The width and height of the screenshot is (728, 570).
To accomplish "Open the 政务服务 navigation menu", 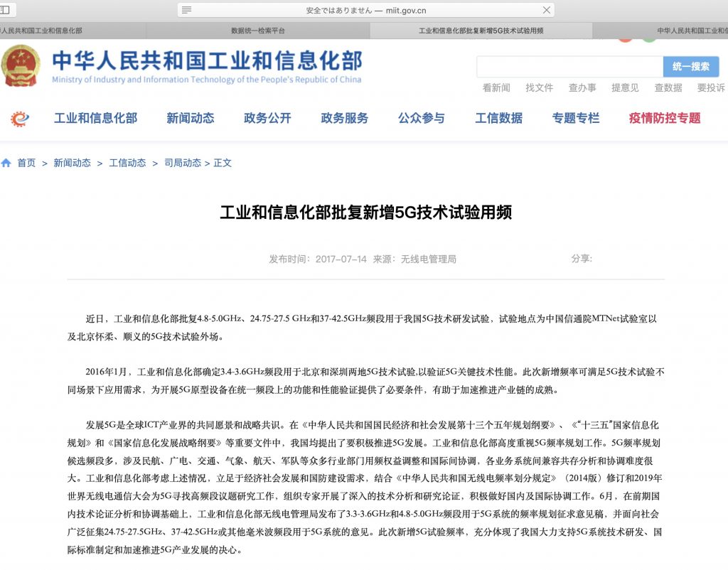I will (x=345, y=119).
